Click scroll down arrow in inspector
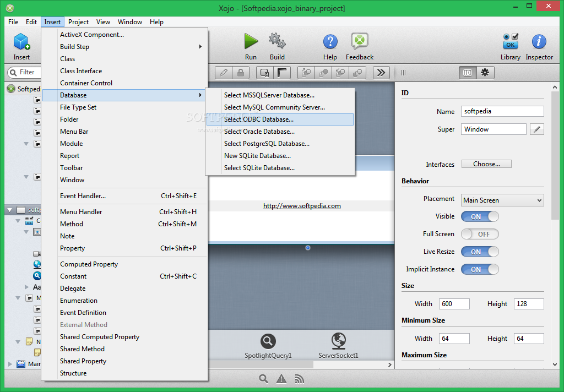564x392 pixels. pyautogui.click(x=555, y=364)
